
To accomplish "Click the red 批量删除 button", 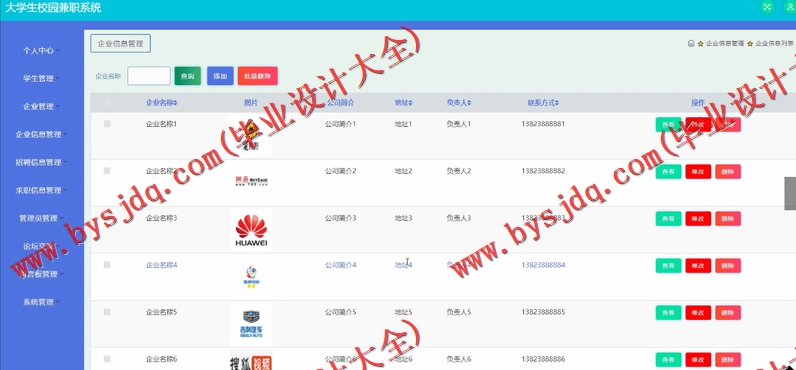I will [x=257, y=76].
